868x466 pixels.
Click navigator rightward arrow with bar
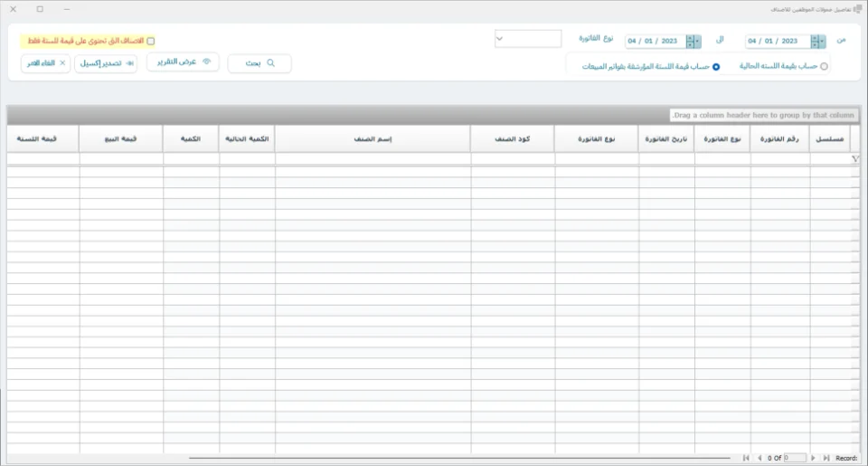point(826,458)
